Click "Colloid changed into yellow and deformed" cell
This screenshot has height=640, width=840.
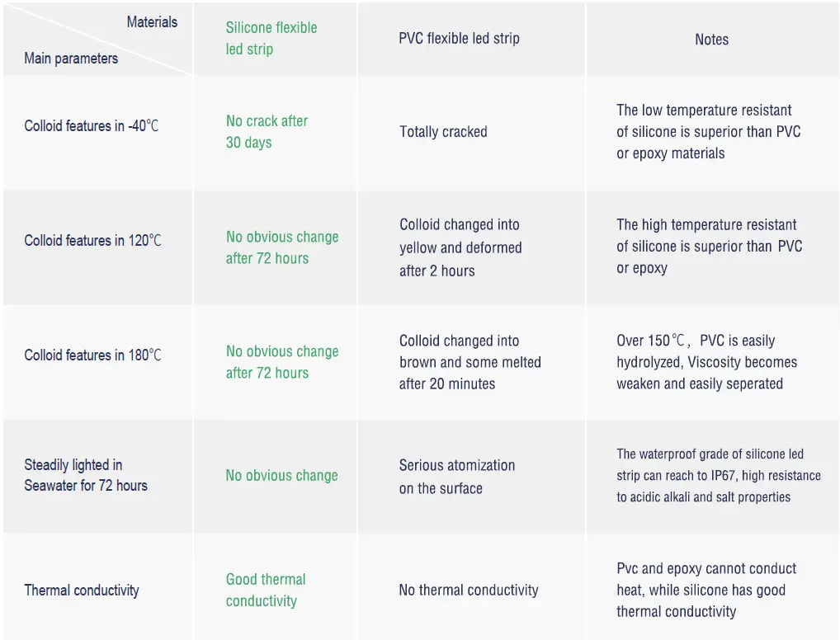(x=460, y=247)
